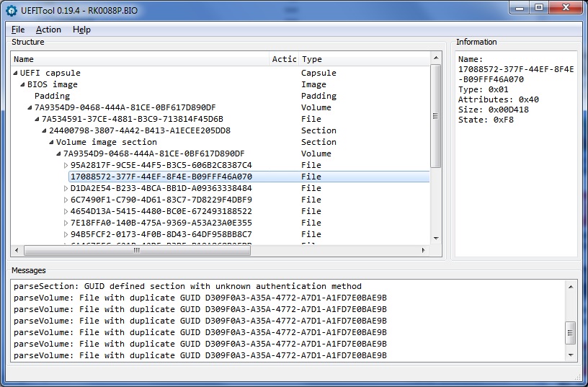Viewport: 588px width, 387px height.
Task: Collapse the BIOS image node
Action: click(22, 84)
